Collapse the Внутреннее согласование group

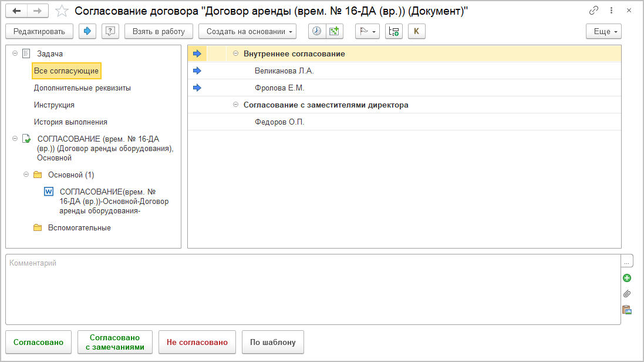pos(236,53)
